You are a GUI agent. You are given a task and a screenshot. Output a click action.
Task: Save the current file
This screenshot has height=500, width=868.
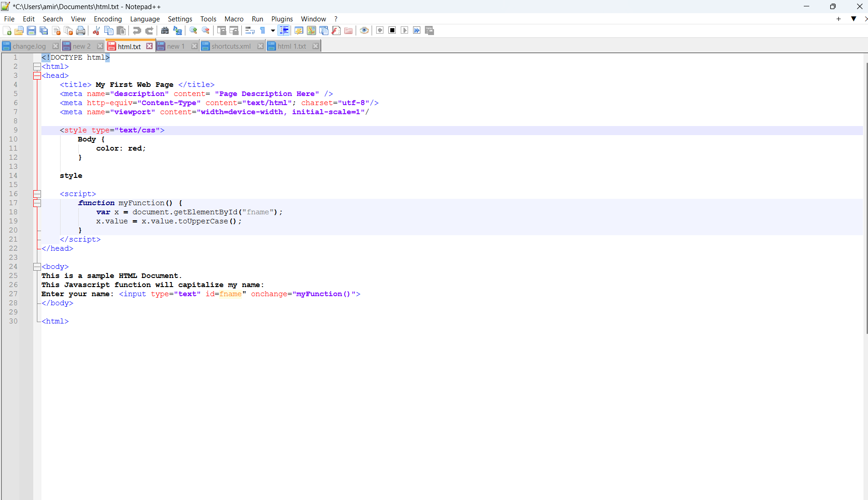[31, 30]
